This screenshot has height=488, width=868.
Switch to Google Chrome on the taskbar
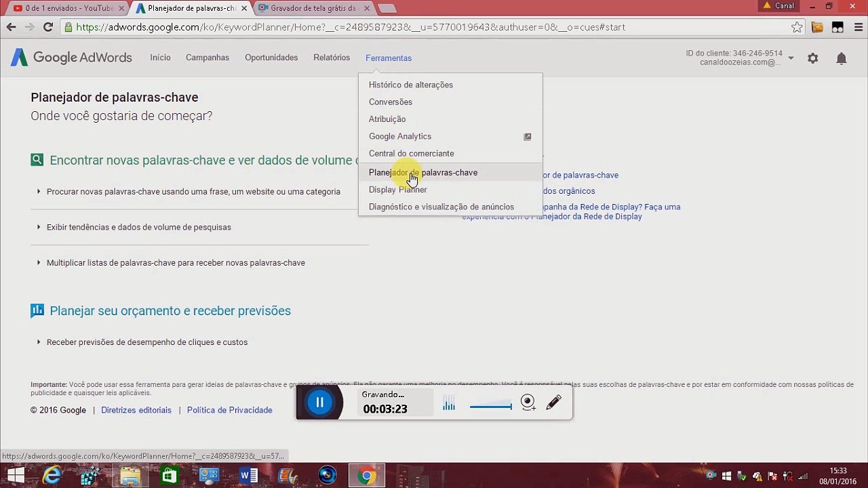[366, 476]
